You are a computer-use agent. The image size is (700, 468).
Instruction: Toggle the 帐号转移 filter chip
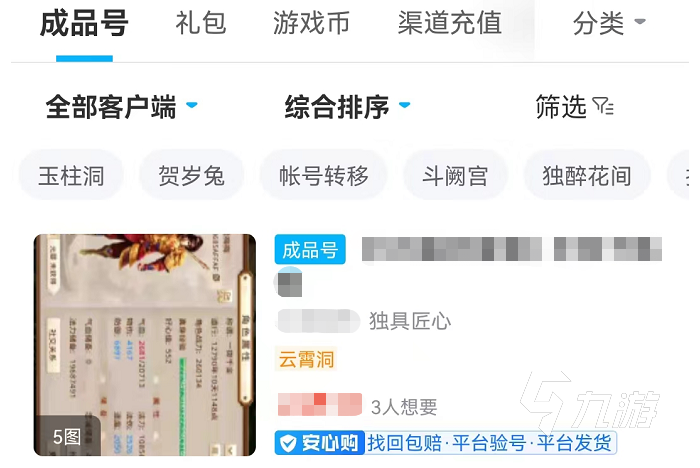point(324,175)
